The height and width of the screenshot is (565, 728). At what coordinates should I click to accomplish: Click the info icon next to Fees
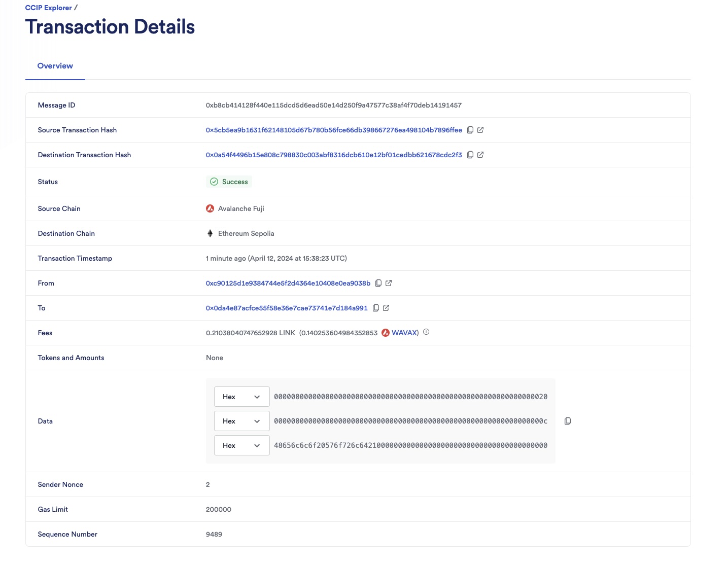427,332
